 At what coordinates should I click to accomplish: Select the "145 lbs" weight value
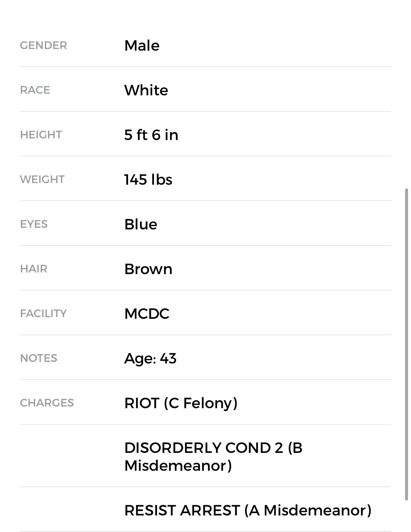[x=148, y=180]
